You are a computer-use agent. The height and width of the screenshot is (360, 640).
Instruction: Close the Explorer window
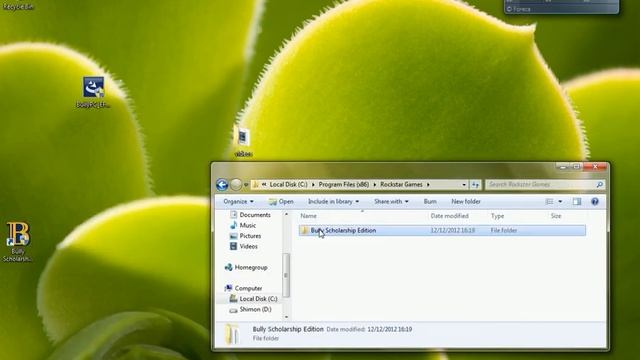point(596,167)
